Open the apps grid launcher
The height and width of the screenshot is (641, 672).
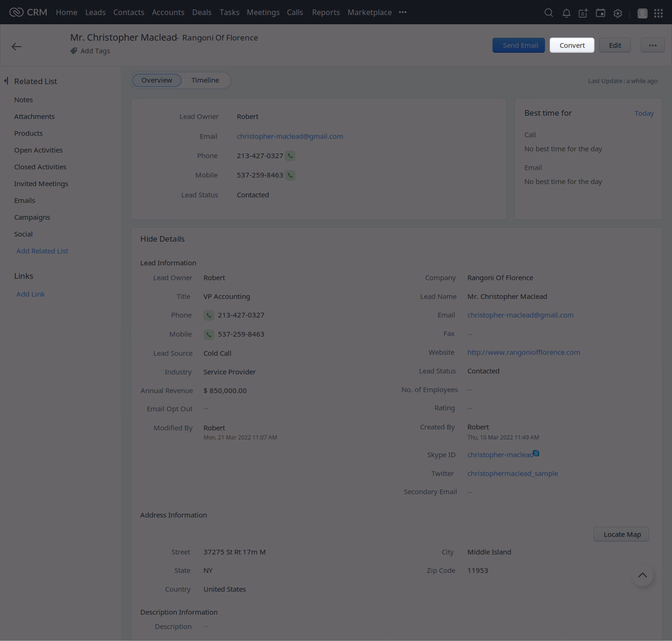(658, 13)
